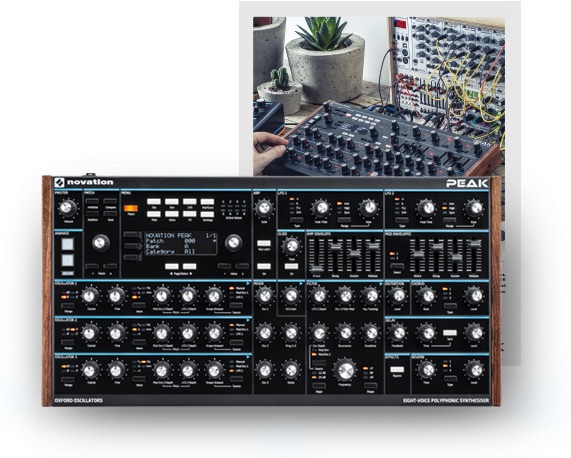Click the LFO 1 Fade Time knob
Viewport: 571px width, 458px height.
(x=321, y=208)
